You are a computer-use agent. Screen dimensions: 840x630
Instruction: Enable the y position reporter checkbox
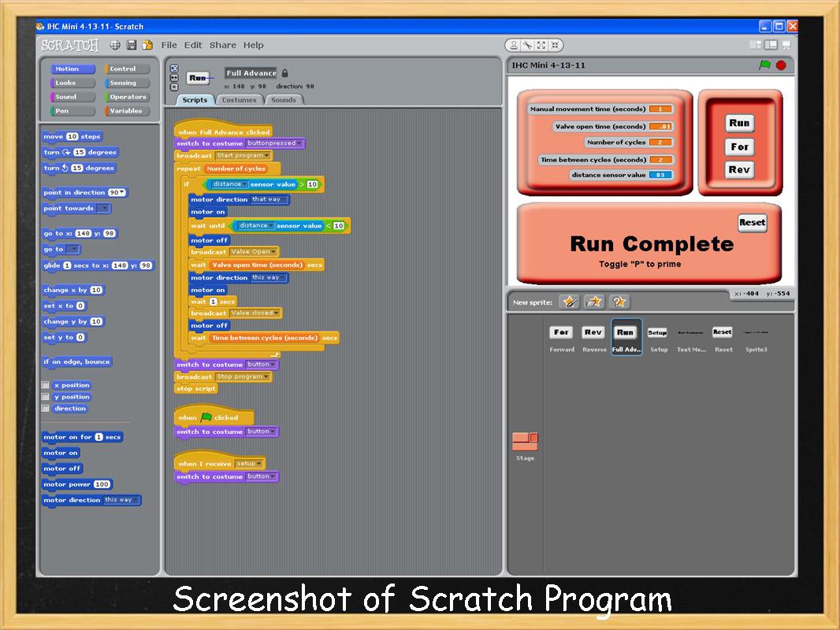(x=46, y=397)
